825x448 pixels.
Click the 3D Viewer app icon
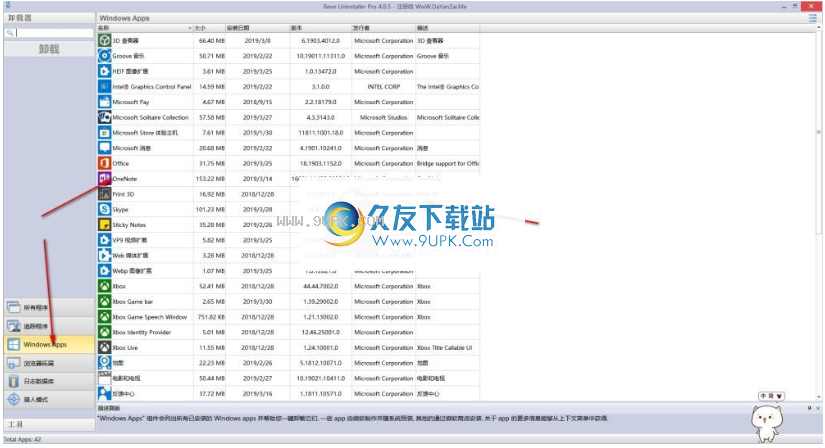click(x=105, y=41)
